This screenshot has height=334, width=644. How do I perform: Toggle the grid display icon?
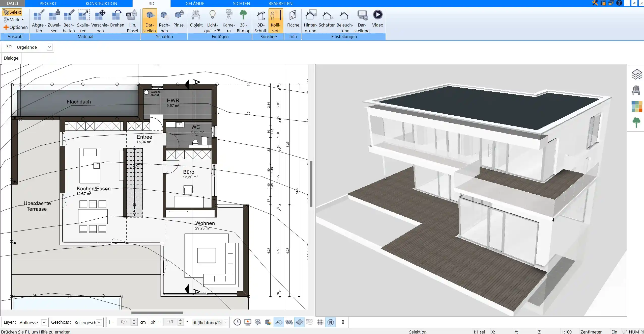click(x=320, y=322)
